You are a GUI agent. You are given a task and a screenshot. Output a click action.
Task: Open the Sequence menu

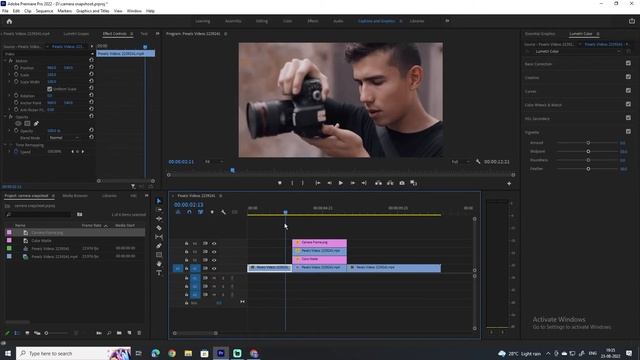tap(44, 11)
